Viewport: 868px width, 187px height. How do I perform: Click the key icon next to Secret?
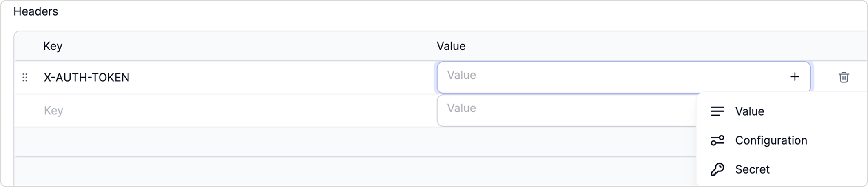pyautogui.click(x=717, y=169)
